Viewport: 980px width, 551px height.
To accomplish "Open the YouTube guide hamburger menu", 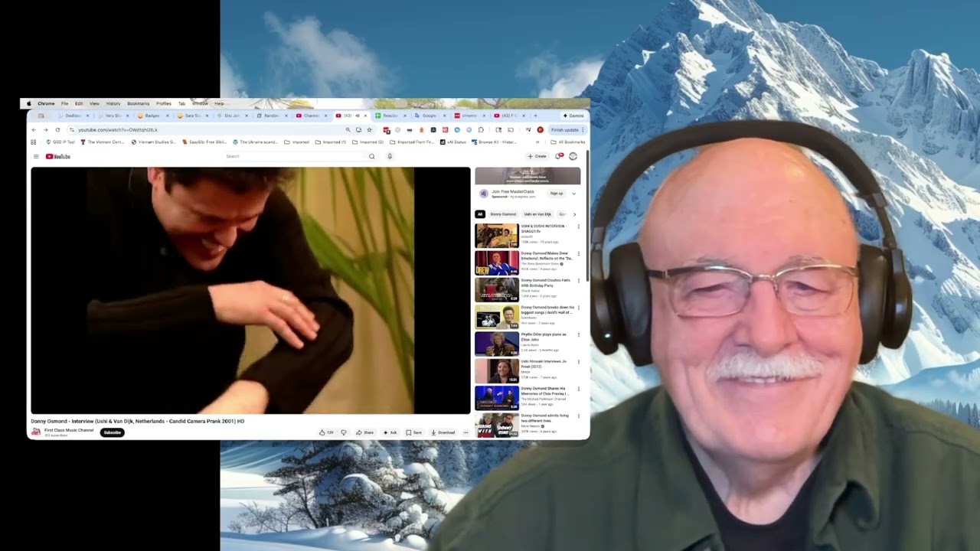I will click(x=36, y=156).
